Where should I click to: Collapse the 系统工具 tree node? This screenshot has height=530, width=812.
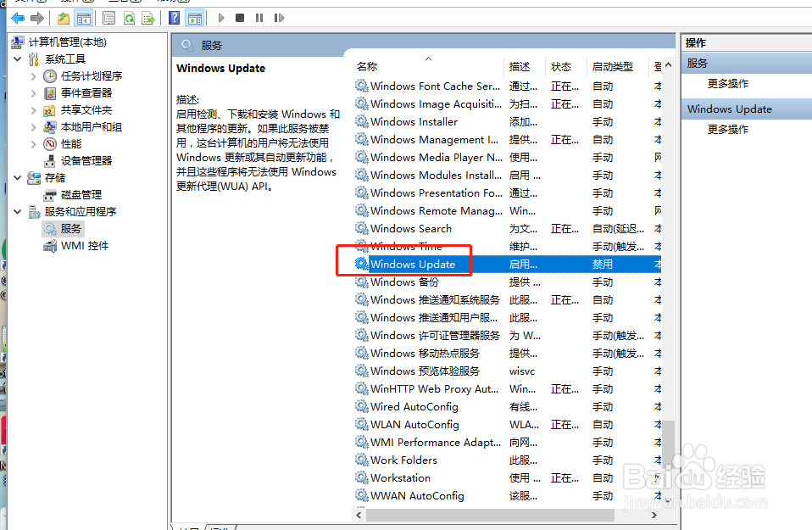pyautogui.click(x=19, y=59)
